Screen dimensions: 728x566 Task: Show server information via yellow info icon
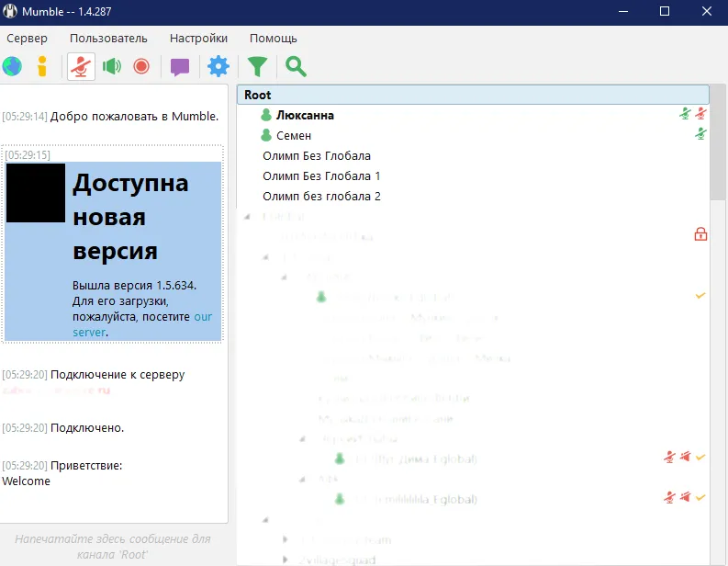tap(42, 66)
